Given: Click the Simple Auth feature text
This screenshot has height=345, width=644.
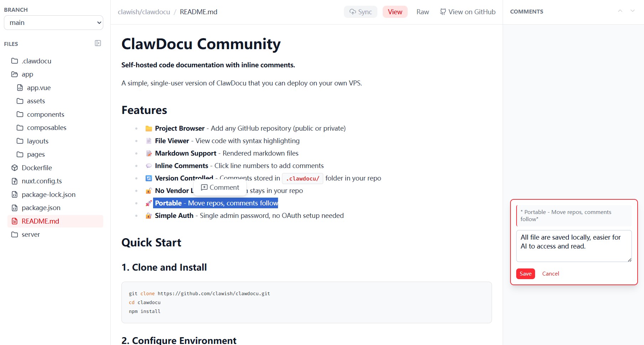Looking at the screenshot, I should point(249,215).
